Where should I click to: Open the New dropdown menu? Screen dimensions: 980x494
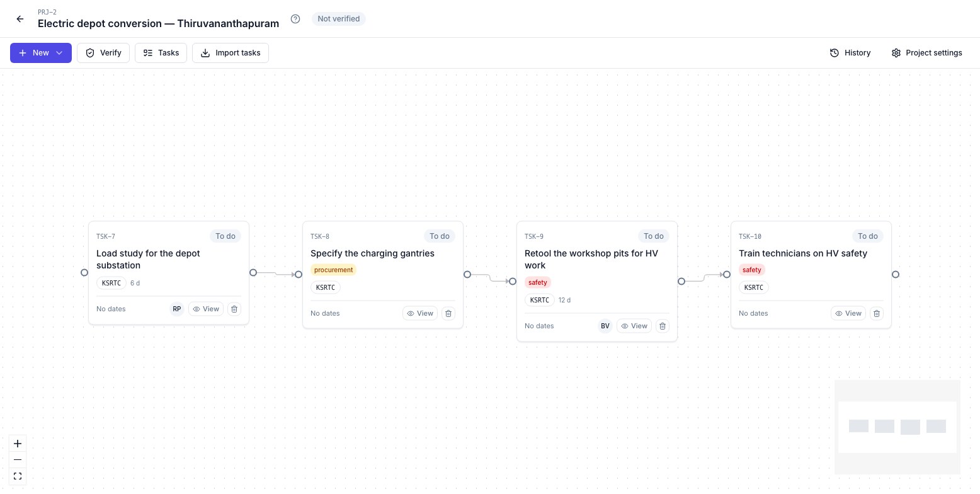coord(41,53)
